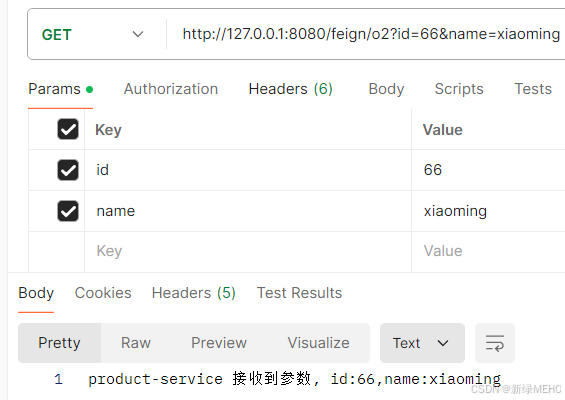565x400 pixels.
Task: Toggle the select-all header checkbox
Action: [68, 129]
